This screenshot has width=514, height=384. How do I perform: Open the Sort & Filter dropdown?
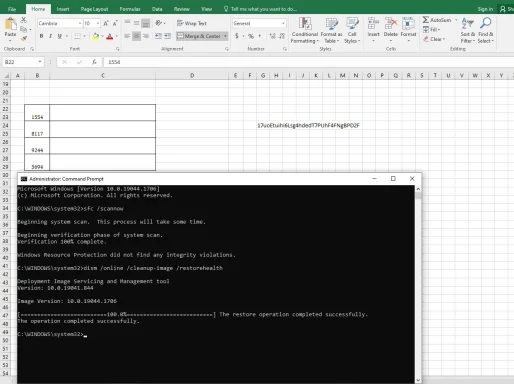(x=468, y=30)
